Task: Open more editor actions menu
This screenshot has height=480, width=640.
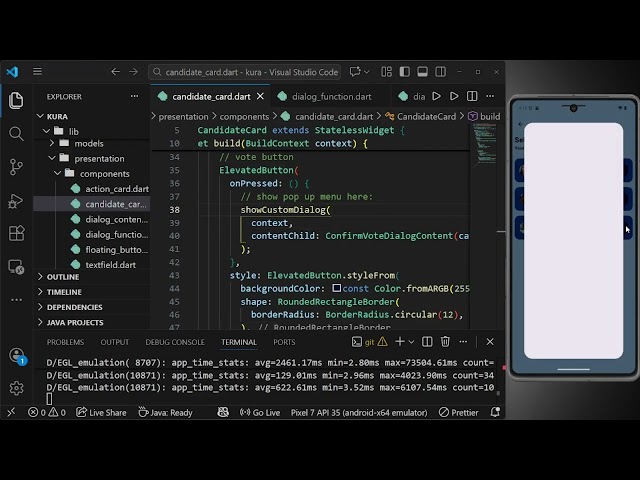Action: point(490,96)
